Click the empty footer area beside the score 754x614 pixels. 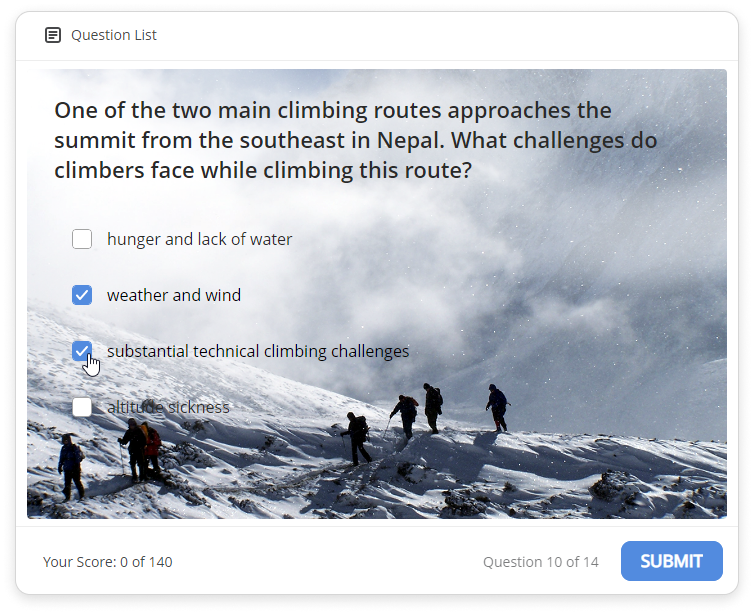(x=327, y=562)
